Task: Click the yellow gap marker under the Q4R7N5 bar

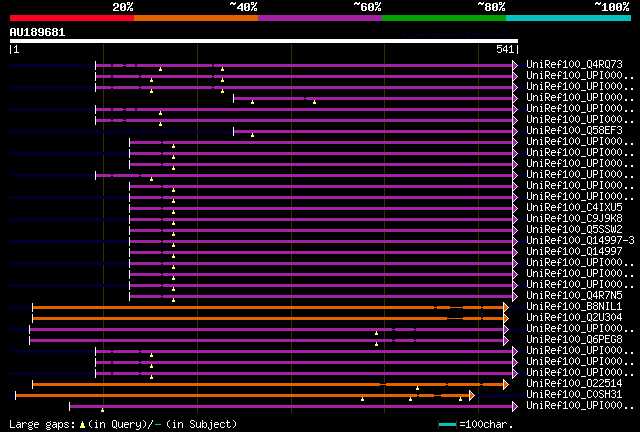Action: pos(173,301)
